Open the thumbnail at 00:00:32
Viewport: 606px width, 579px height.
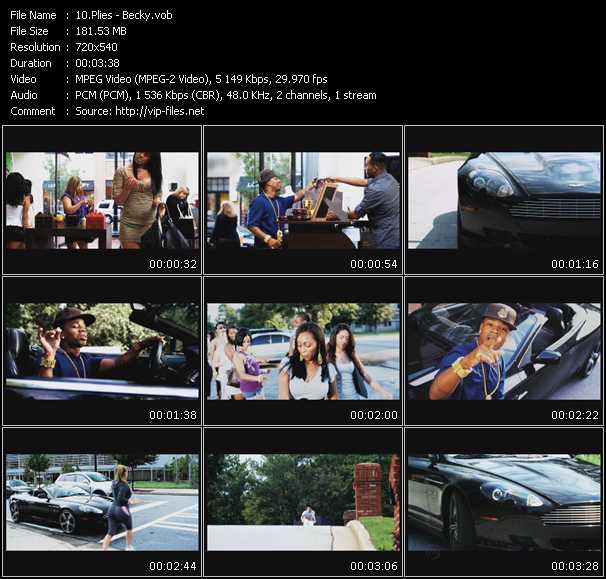pyautogui.click(x=102, y=199)
